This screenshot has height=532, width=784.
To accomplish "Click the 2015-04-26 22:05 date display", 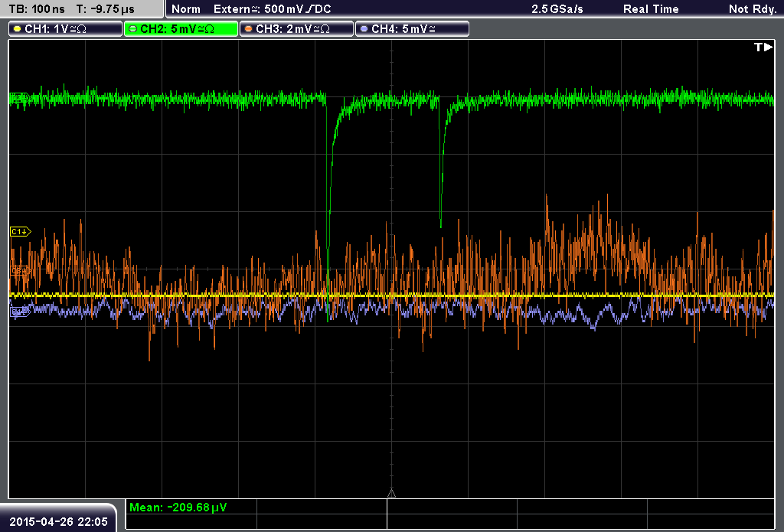I will 58,521.
